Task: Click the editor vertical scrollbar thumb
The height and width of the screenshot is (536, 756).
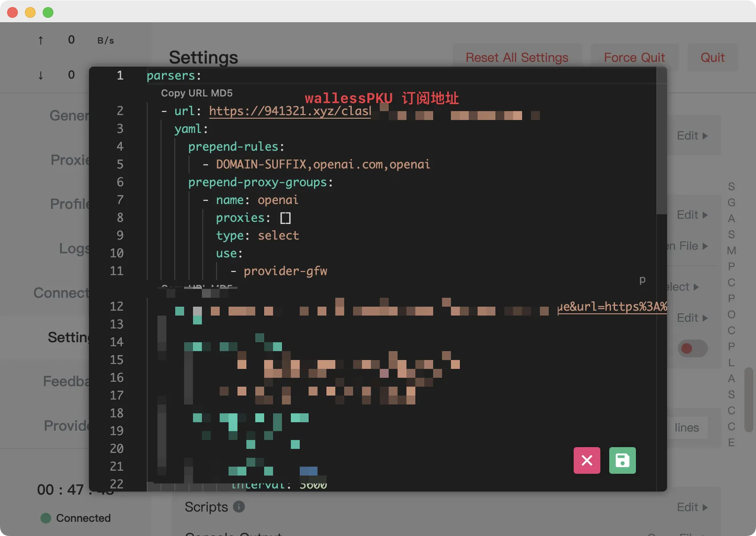Action: [x=662, y=141]
